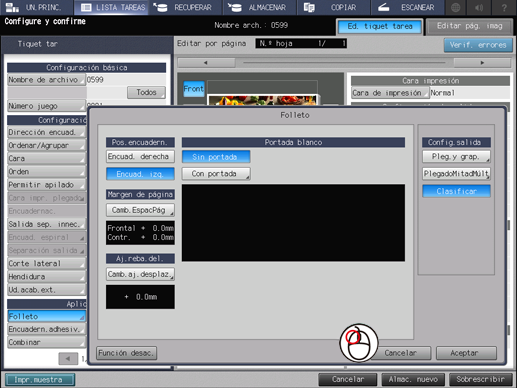517x388 pixels.
Task: Select the Front side tab
Action: [193, 89]
